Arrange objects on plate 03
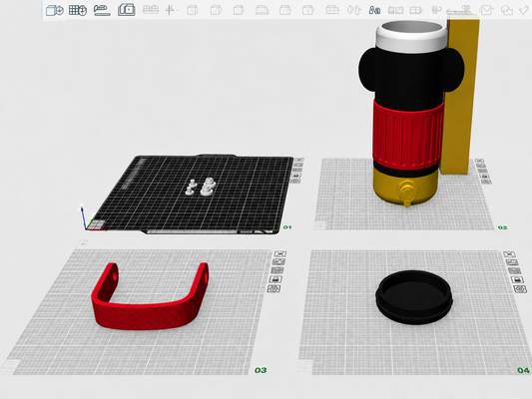The width and height of the screenshot is (532, 399). [x=277, y=270]
